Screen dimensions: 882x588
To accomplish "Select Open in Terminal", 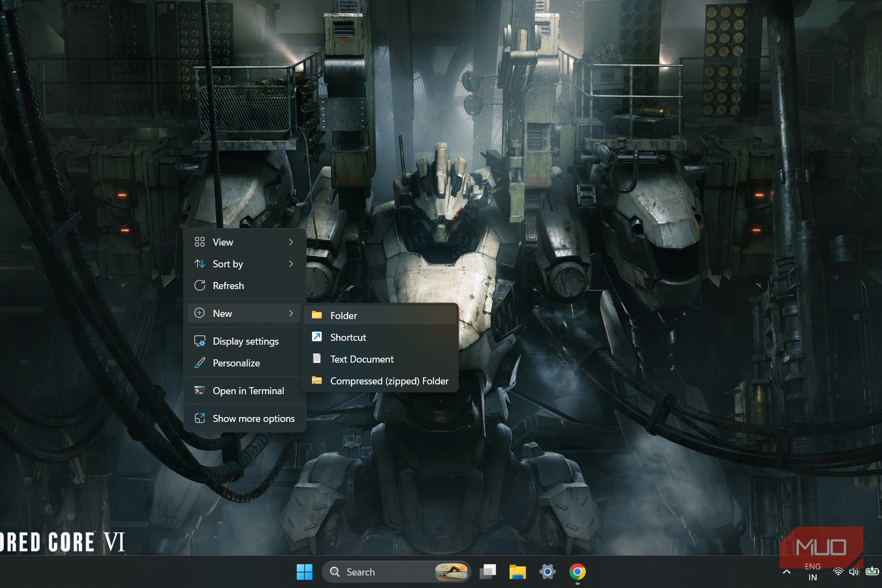I will 245,391.
